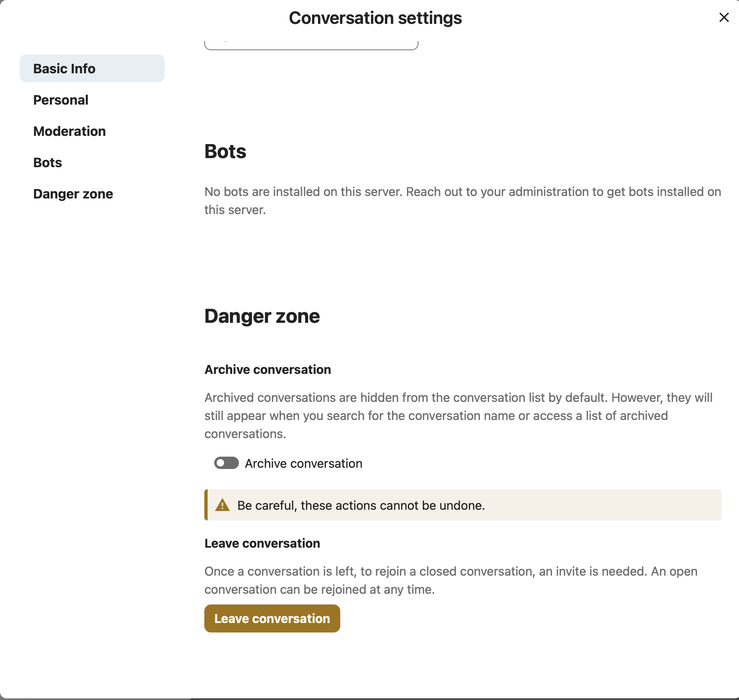Open the Personal settings section
739x700 pixels.
(61, 100)
